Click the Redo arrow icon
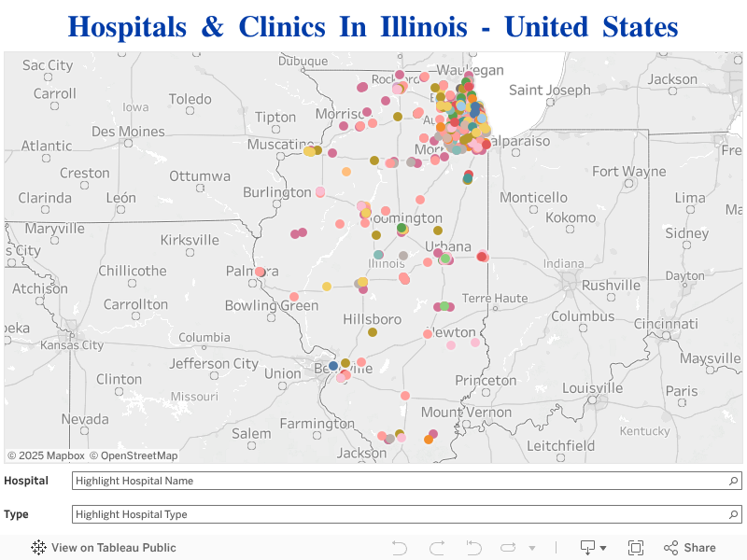747x560 pixels. (x=437, y=548)
